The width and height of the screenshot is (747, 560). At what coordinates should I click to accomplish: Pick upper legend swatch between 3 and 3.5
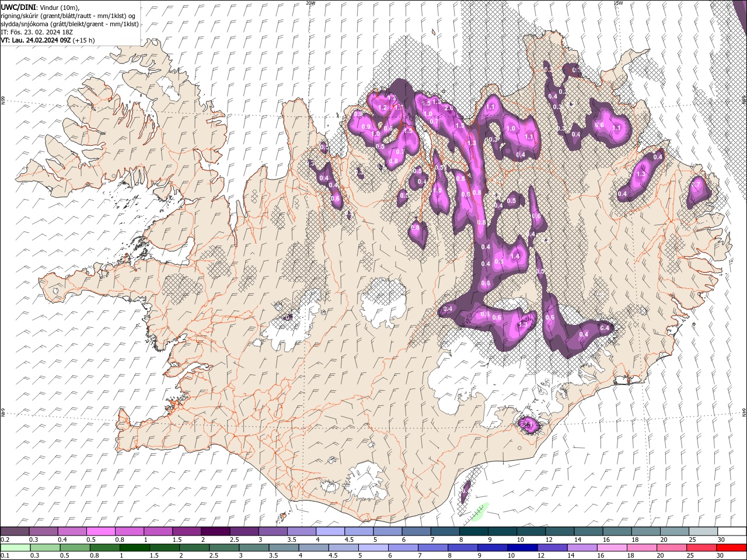click(x=273, y=531)
